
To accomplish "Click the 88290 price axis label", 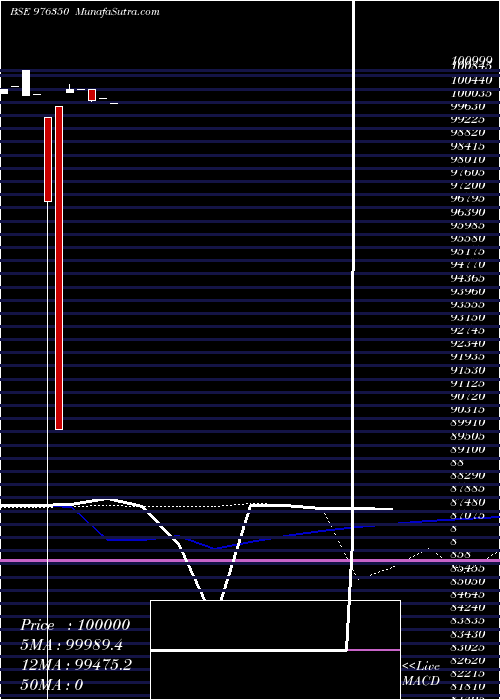I will coord(469,475).
